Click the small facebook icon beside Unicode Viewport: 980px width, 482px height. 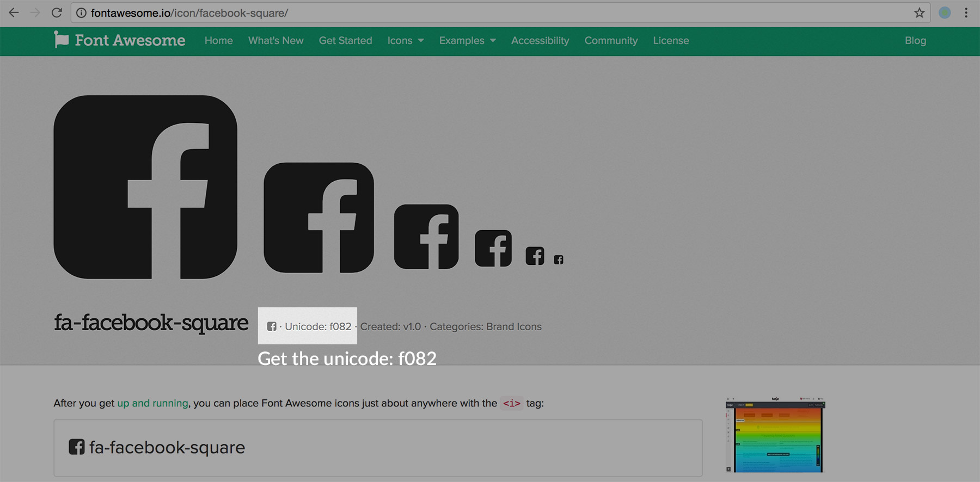[x=272, y=326]
